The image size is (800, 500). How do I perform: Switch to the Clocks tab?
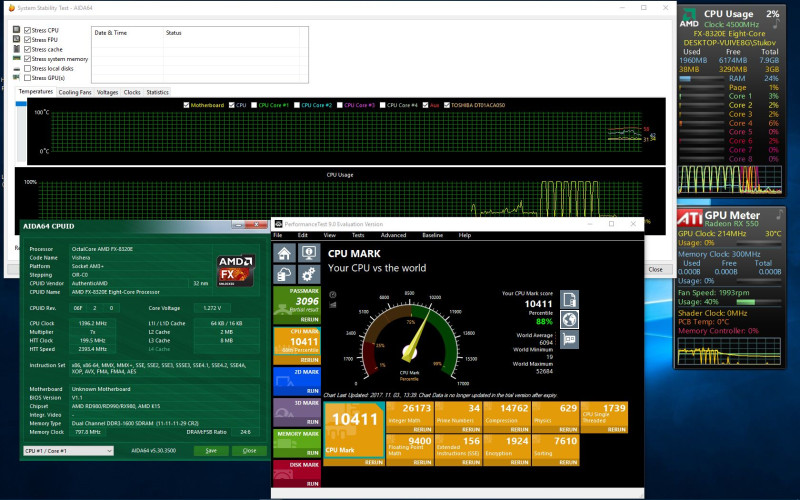[132, 92]
